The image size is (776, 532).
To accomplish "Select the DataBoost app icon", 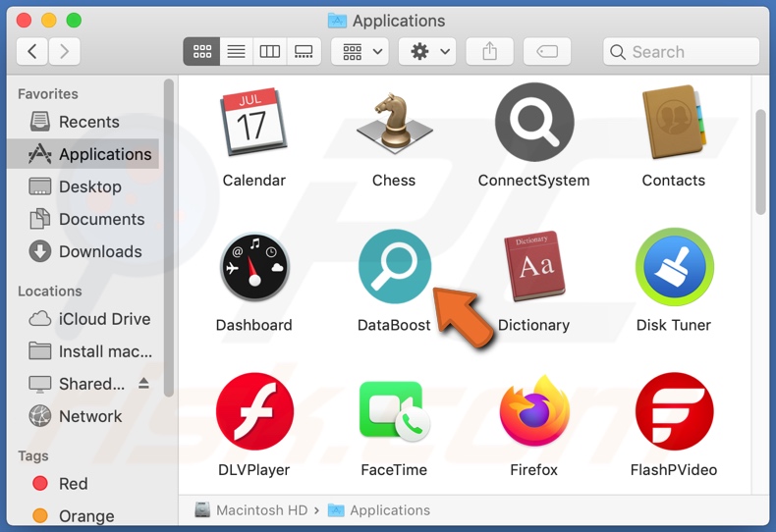I will (x=395, y=266).
